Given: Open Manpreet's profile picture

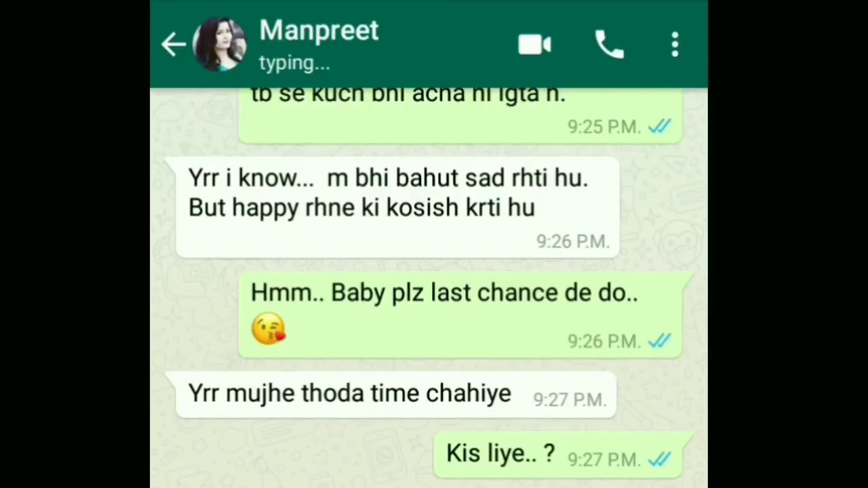Looking at the screenshot, I should pos(220,45).
